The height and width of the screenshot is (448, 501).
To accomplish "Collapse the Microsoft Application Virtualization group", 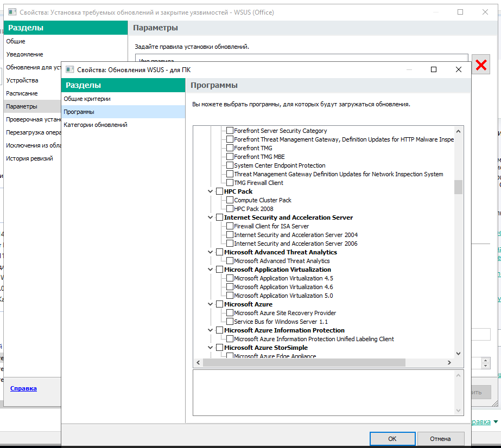I will pos(211,270).
